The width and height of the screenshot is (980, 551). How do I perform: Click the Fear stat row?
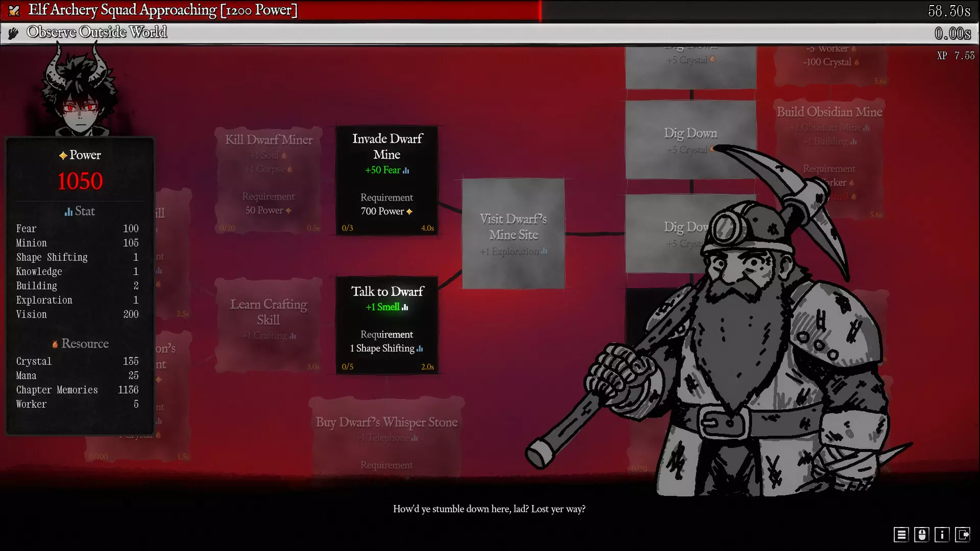(x=77, y=229)
